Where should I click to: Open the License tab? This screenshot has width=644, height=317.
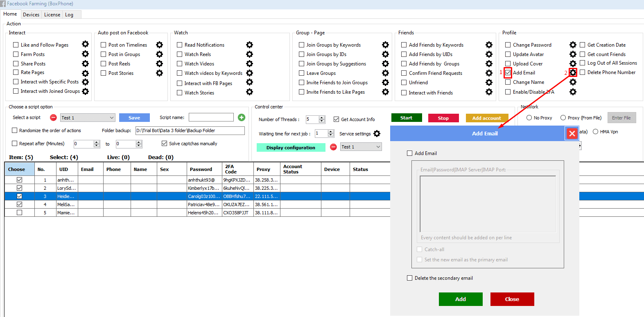point(52,15)
